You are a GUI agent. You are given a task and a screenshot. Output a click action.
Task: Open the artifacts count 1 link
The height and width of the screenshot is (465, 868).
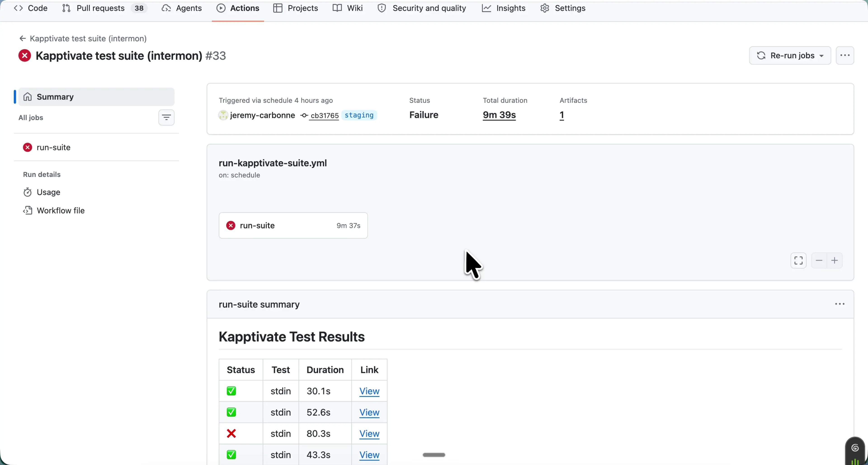click(x=562, y=115)
